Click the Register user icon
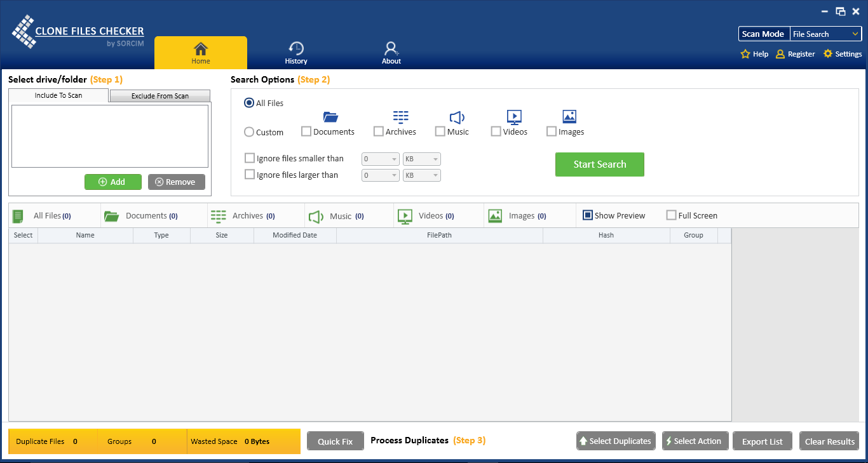 (x=780, y=54)
